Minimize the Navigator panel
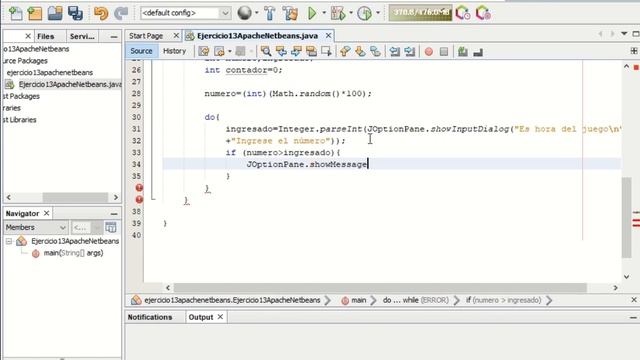This screenshot has height=360, width=640. click(x=114, y=213)
